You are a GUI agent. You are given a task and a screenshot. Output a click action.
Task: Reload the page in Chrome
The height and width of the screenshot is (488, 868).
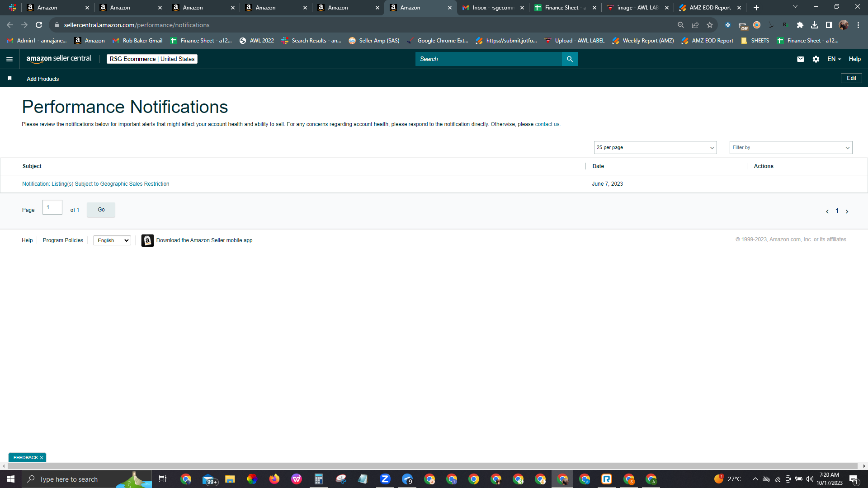coord(39,25)
